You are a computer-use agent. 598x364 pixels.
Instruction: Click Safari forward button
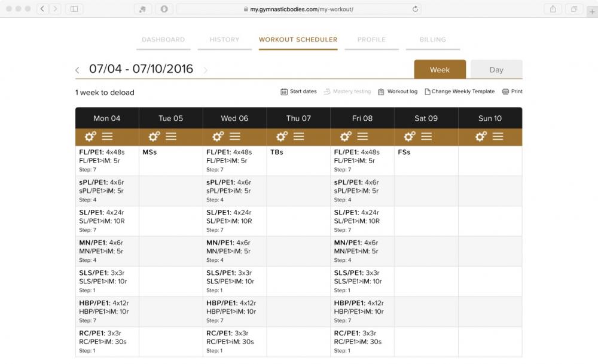pyautogui.click(x=55, y=9)
